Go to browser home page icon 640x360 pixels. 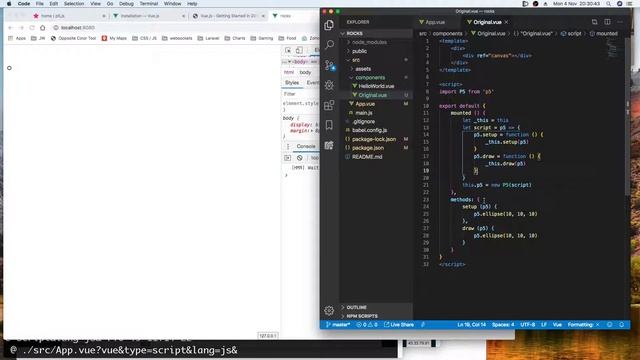(x=42, y=28)
